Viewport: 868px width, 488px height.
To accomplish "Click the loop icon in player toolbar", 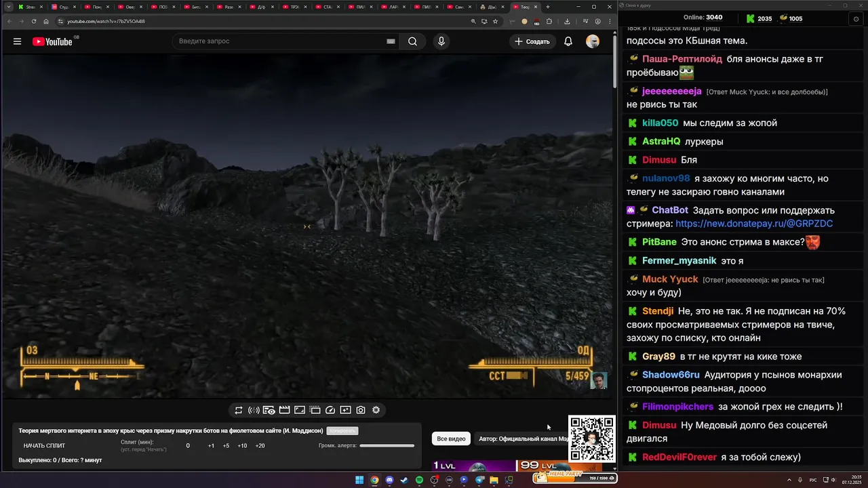I will point(239,410).
